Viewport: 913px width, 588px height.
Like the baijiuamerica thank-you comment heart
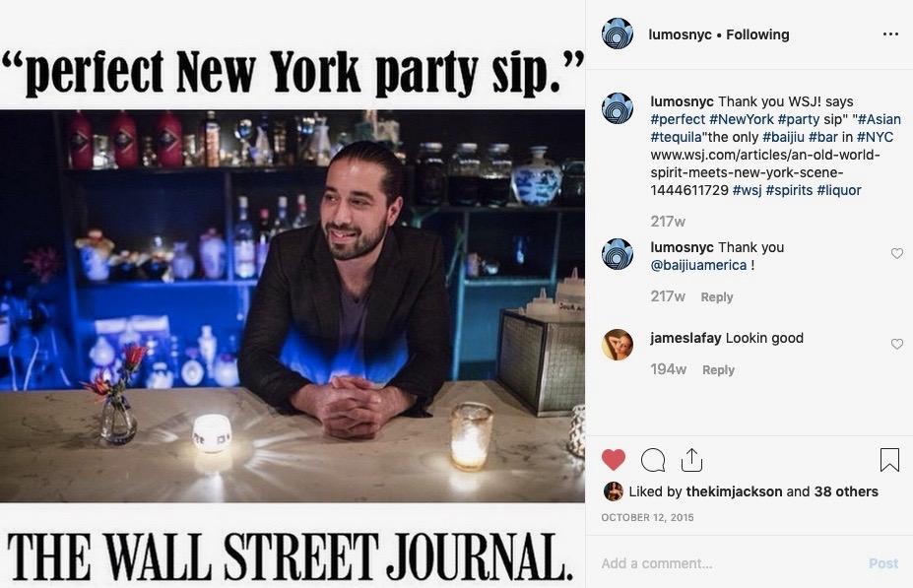896,253
